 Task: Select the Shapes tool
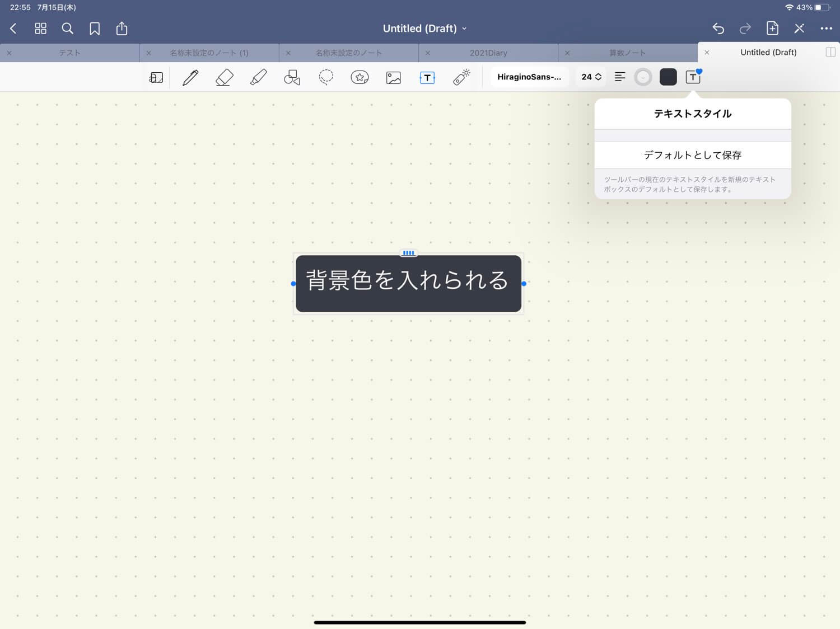(x=292, y=77)
